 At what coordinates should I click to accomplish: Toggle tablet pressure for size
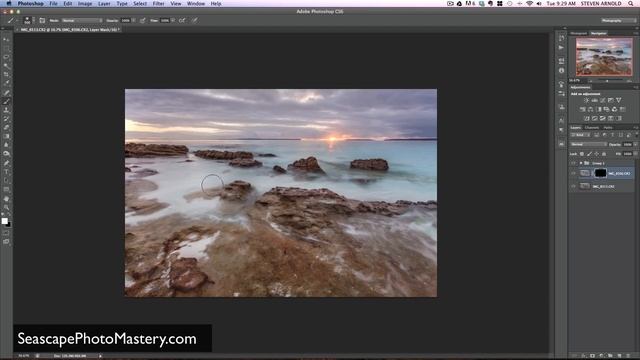[195, 20]
